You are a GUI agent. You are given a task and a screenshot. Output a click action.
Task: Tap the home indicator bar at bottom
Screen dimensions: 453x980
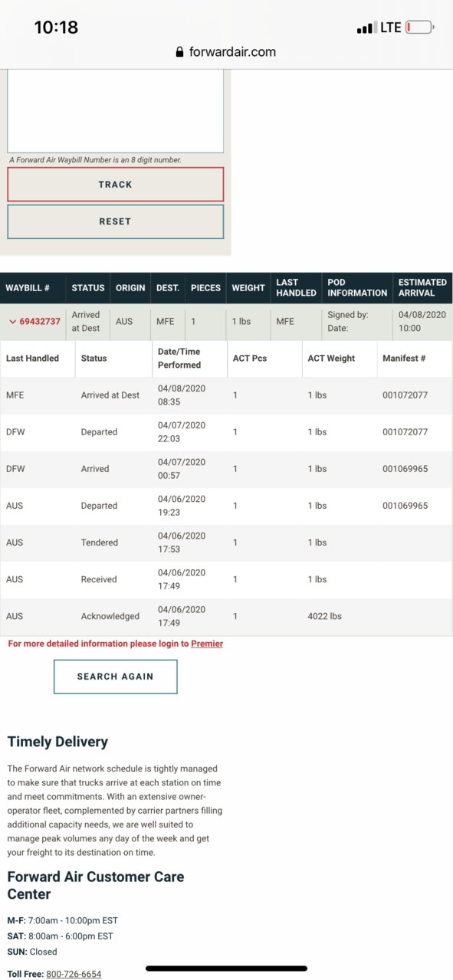click(x=226, y=969)
